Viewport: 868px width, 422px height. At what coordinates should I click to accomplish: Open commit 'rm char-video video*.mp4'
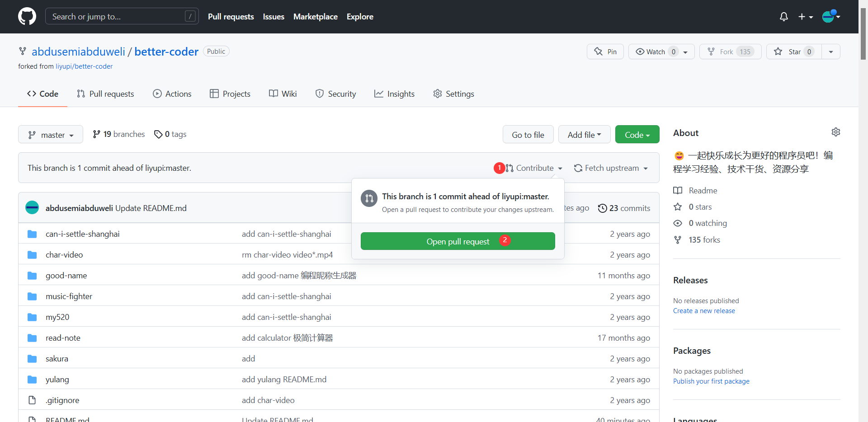(288, 255)
